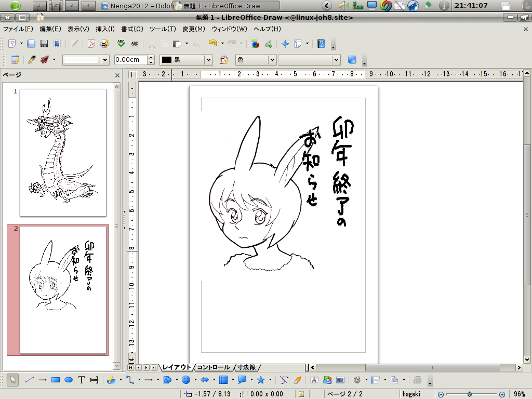Select the Curve freeform tool
The width and height of the screenshot is (532, 399).
tap(111, 380)
